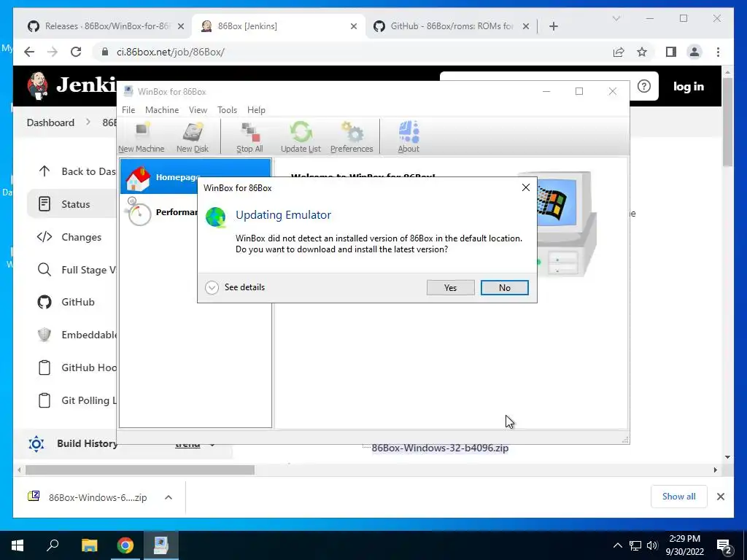Image resolution: width=747 pixels, height=560 pixels.
Task: Open WinBox Preferences gear icon
Action: (x=352, y=137)
